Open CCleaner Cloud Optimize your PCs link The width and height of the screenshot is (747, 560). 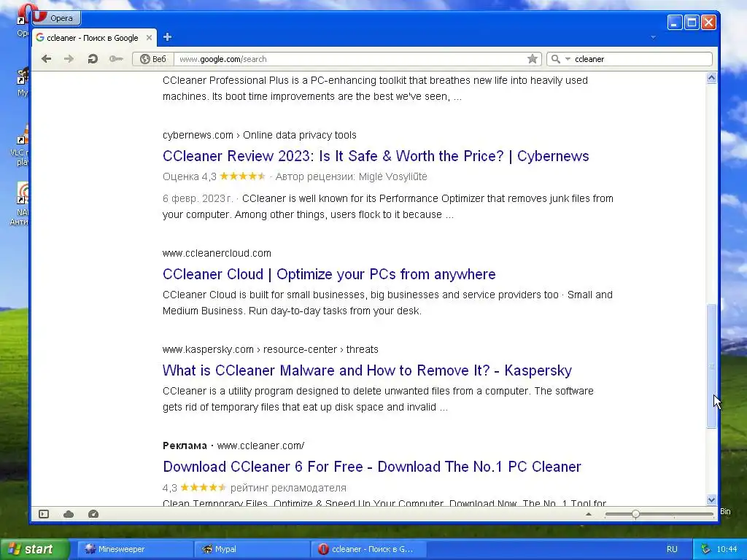click(x=329, y=274)
